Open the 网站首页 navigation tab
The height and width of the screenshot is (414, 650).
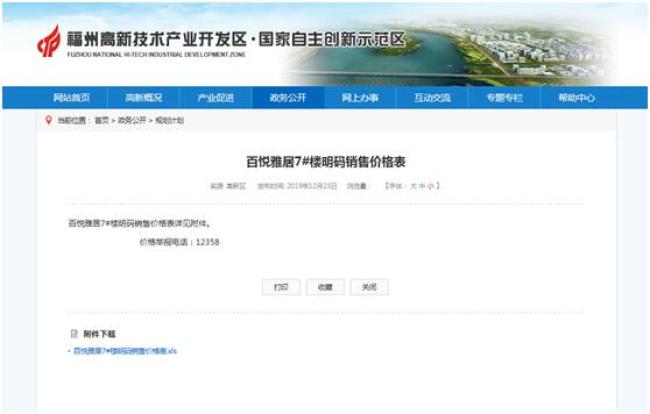click(71, 98)
